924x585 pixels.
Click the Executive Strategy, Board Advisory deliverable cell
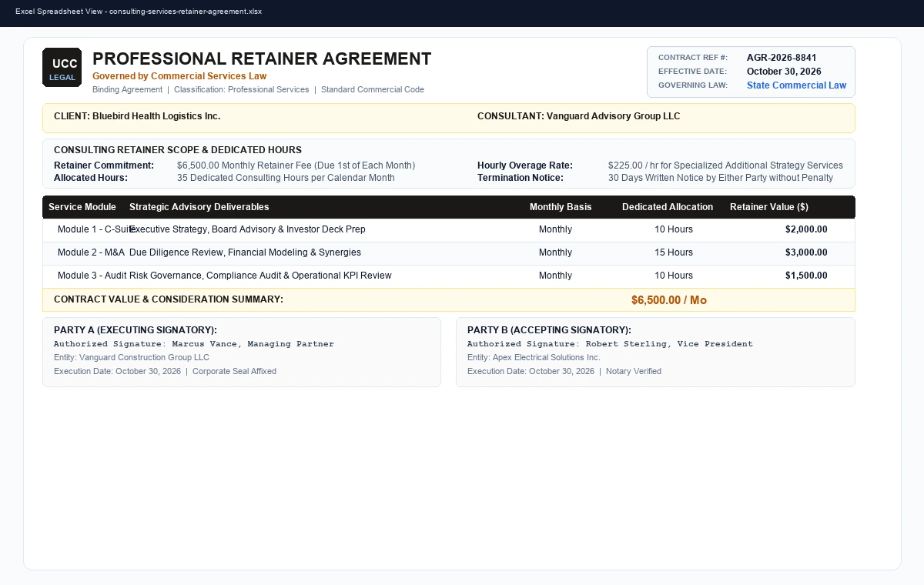coord(247,229)
